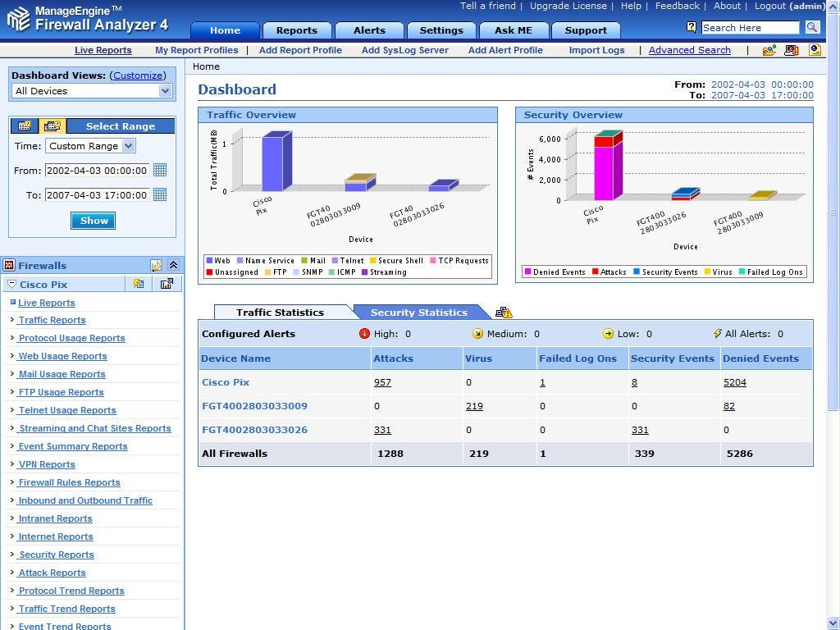Click the Cisco Pix bar in Security Overview

[609, 166]
